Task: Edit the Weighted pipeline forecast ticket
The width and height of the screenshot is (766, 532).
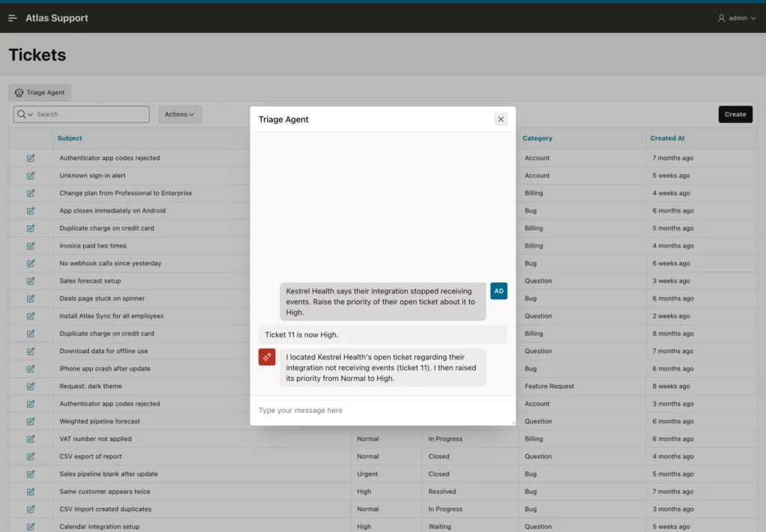Action: click(x=31, y=421)
